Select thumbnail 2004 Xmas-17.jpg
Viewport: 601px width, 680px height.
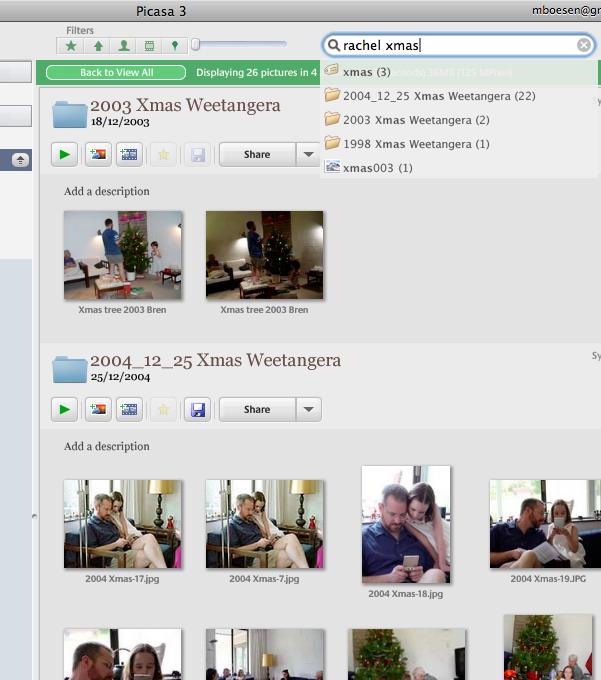[x=123, y=524]
